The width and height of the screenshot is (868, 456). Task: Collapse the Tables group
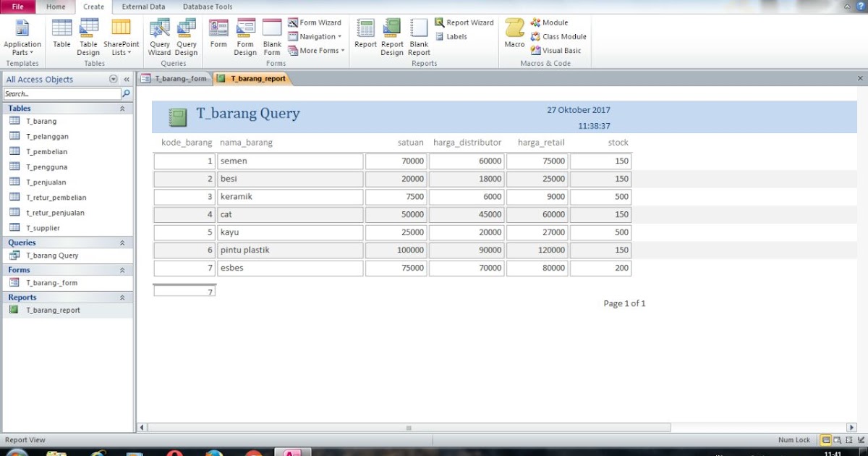[x=122, y=109]
